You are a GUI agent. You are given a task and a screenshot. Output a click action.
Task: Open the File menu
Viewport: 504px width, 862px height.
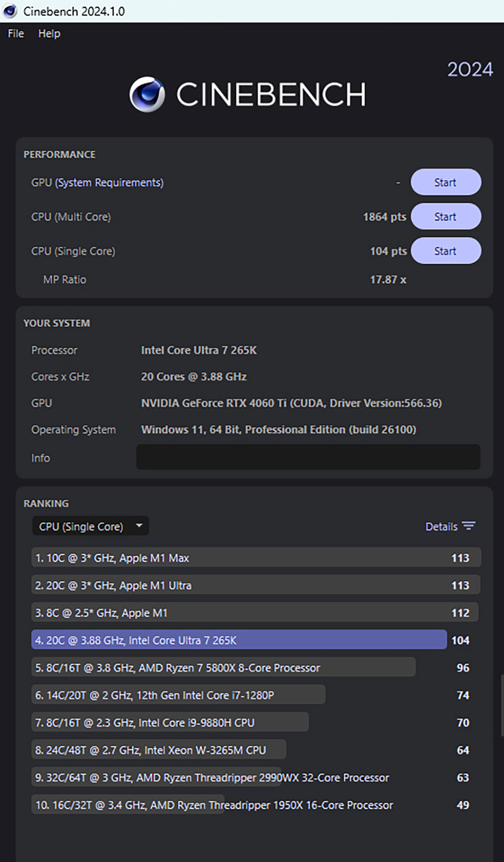point(15,34)
